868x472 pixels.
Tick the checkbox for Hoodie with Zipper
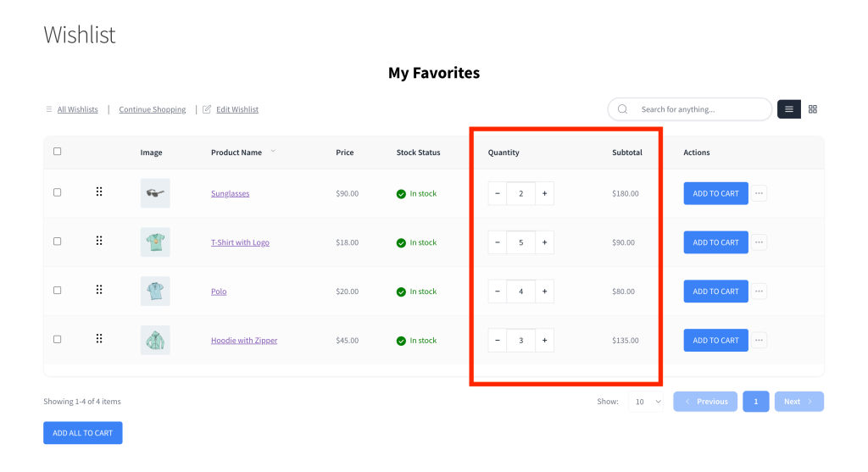click(x=57, y=339)
